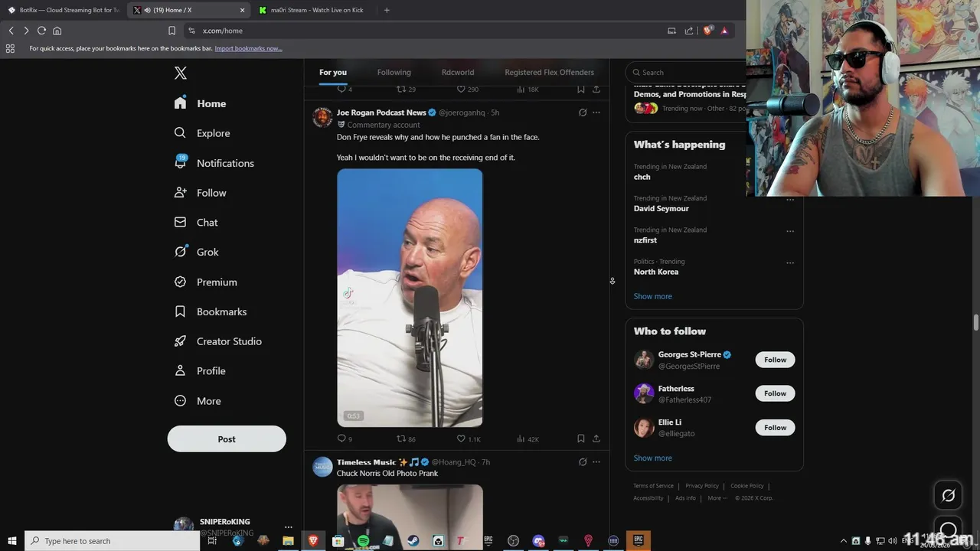This screenshot has height=551, width=980.
Task: Click Grok icon on Joe Rogan post
Action: click(x=583, y=112)
